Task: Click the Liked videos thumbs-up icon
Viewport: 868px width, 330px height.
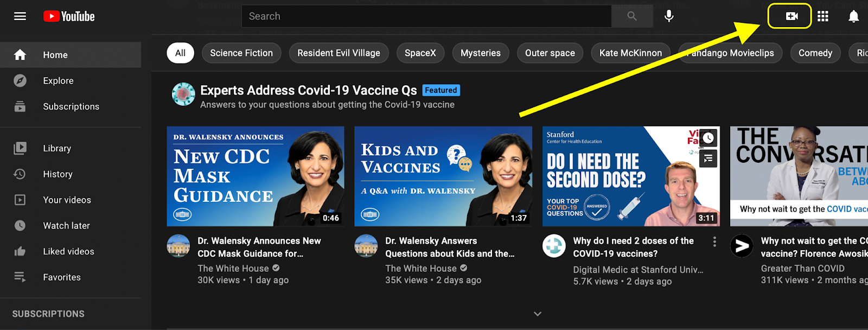Action: pos(20,251)
